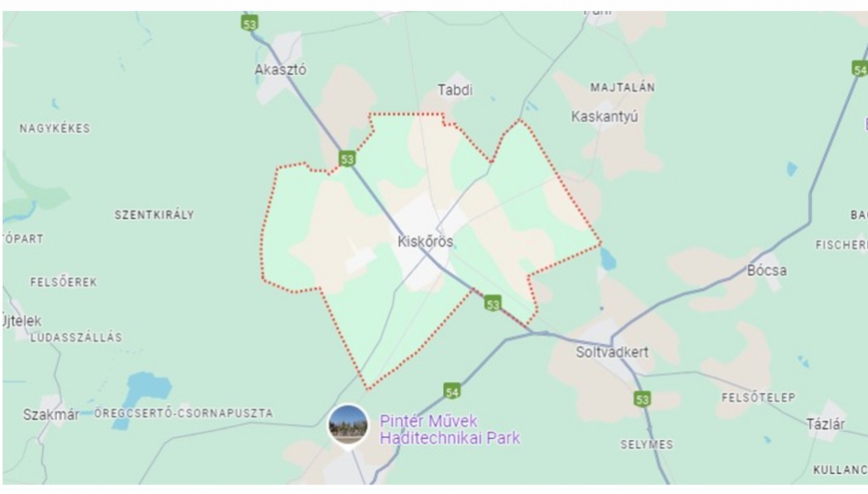
Task: Select the Soltvadkert town label
Action: 612,352
